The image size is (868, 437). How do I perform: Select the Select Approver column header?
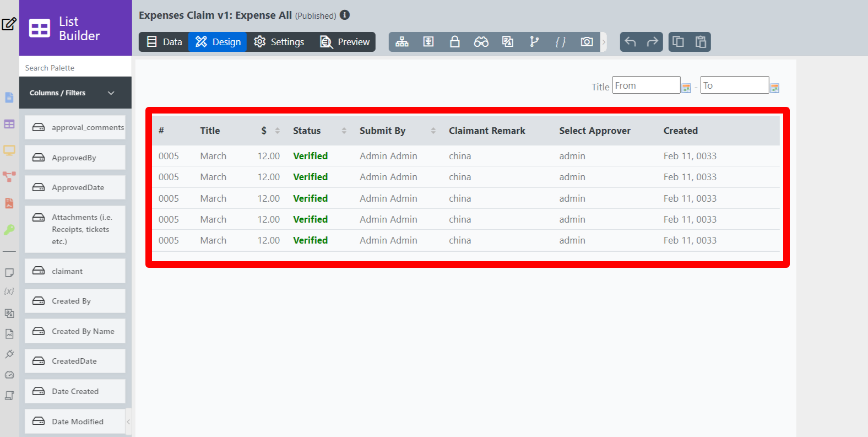[595, 131]
